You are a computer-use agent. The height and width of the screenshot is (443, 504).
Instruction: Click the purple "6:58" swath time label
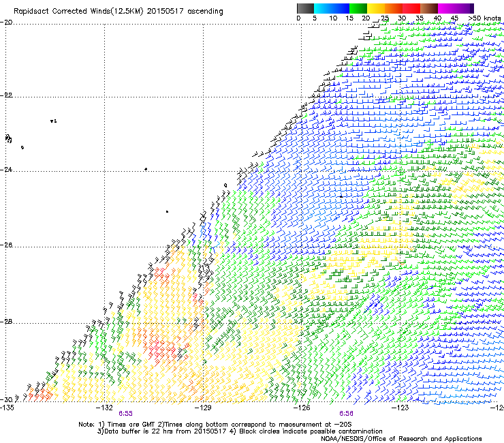346,414
